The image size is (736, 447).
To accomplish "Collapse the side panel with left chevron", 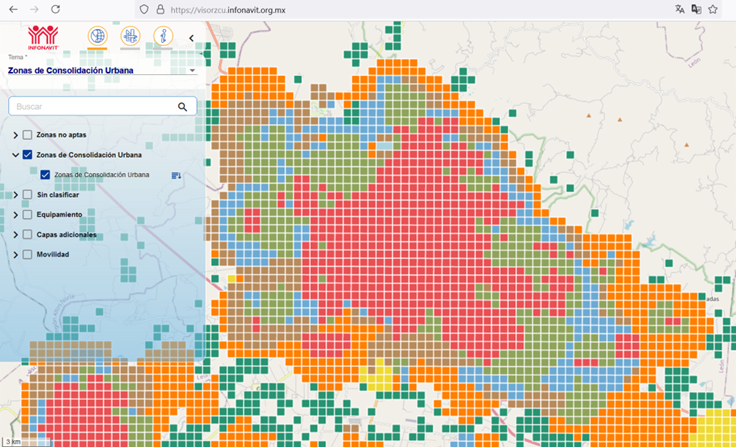I will (192, 39).
